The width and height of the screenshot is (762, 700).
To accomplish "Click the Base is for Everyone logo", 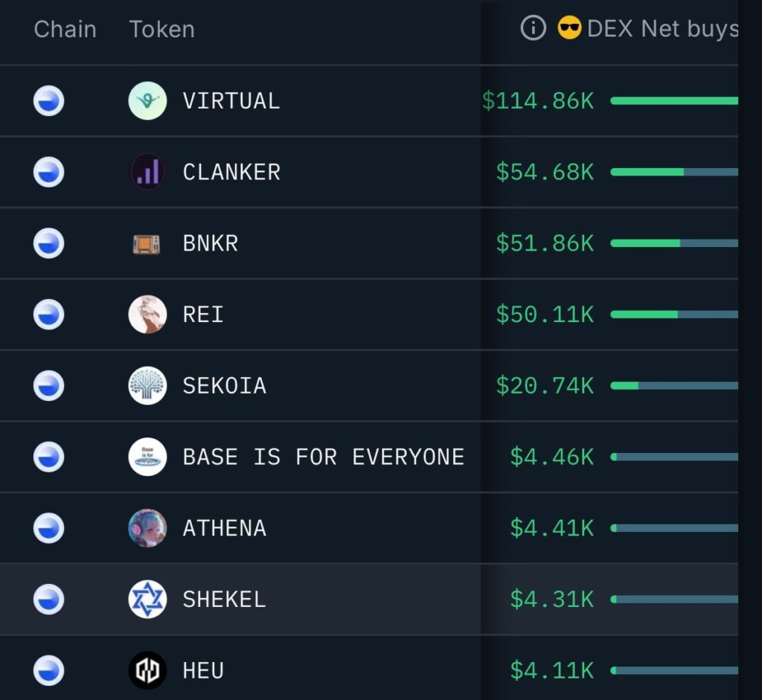I will click(147, 457).
